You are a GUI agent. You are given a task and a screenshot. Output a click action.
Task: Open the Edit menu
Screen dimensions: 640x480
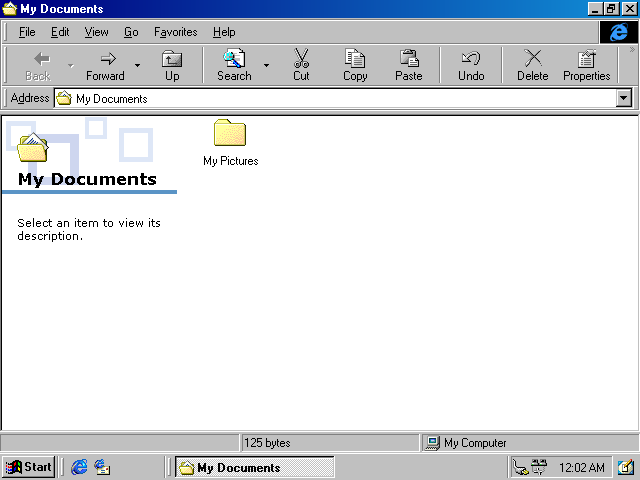(x=60, y=32)
